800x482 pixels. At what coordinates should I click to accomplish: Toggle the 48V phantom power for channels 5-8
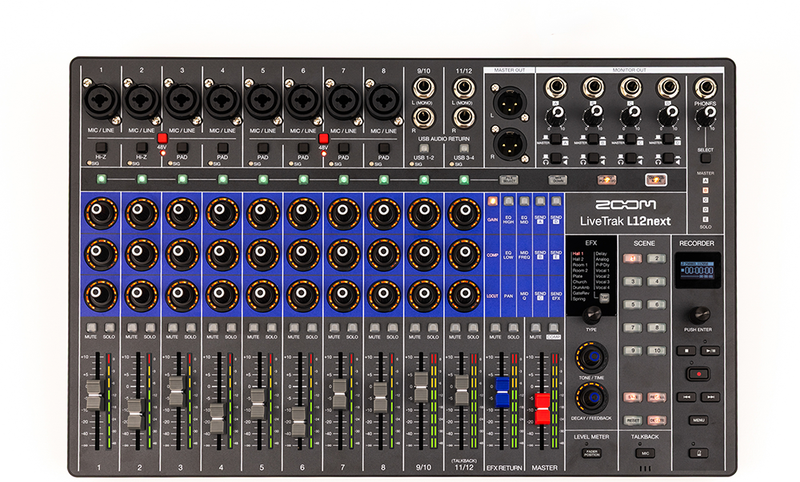point(323,138)
